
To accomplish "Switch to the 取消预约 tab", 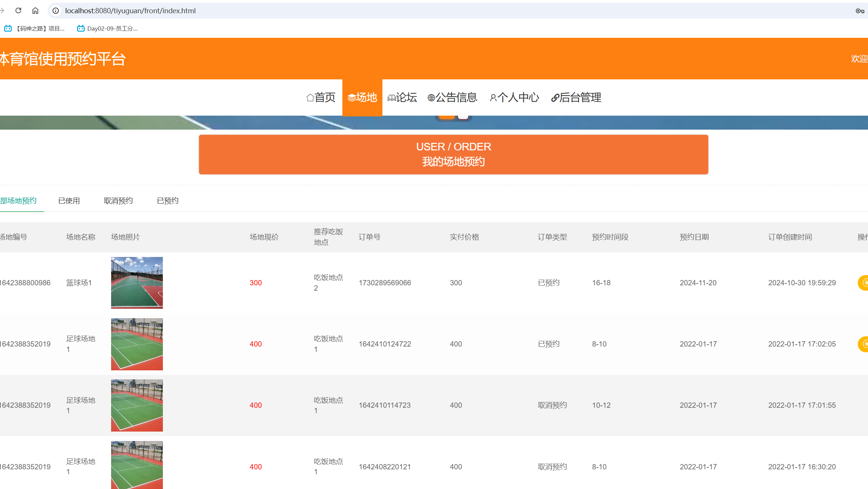I will (x=118, y=201).
